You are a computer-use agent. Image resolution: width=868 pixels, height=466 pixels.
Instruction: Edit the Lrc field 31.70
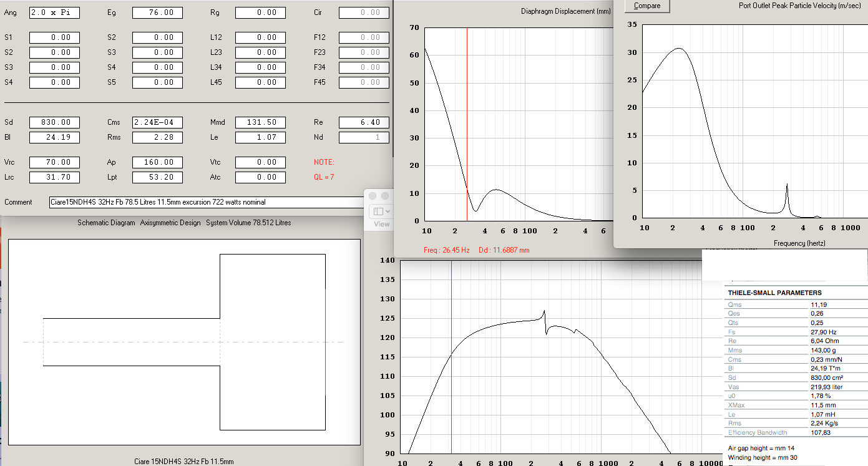54,177
